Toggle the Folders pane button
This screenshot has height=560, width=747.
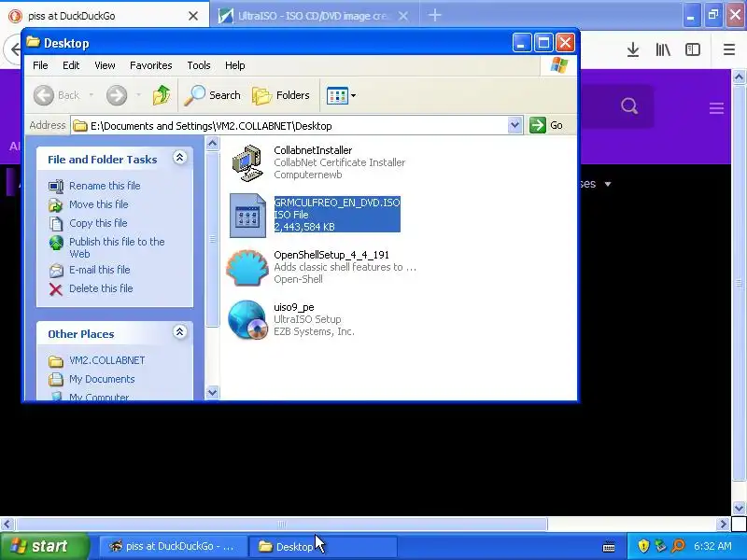281,95
